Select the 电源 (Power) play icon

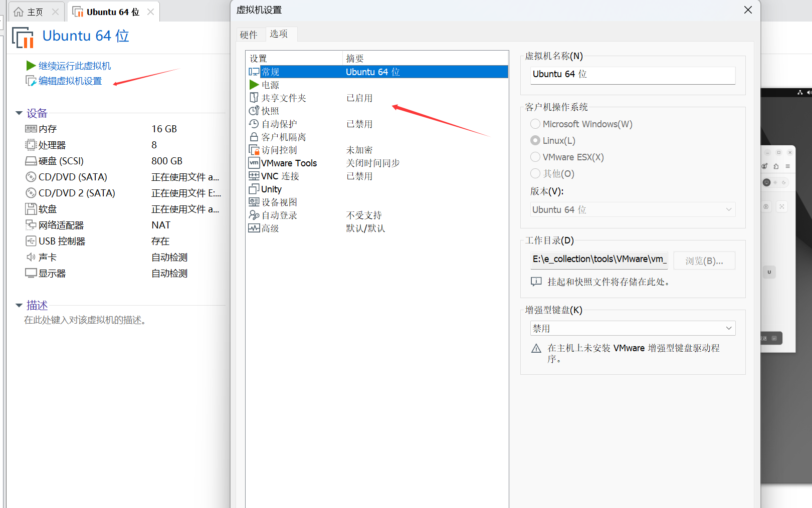tap(254, 85)
